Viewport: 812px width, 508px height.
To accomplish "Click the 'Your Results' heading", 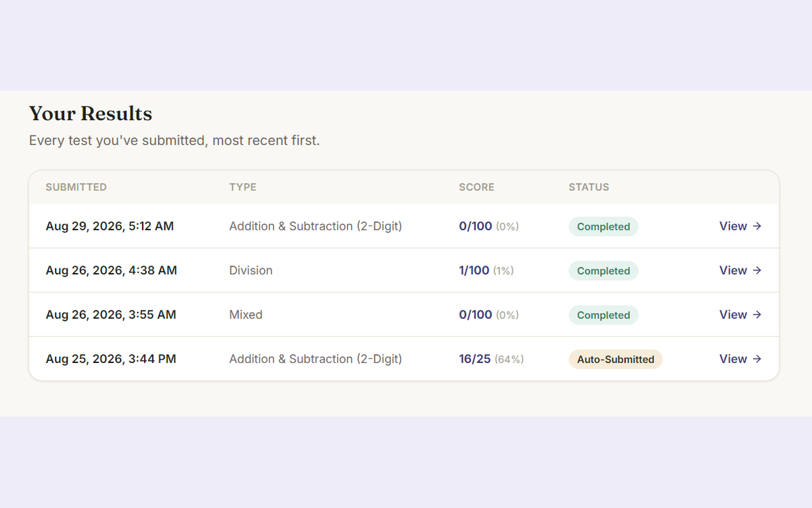I will tap(91, 113).
